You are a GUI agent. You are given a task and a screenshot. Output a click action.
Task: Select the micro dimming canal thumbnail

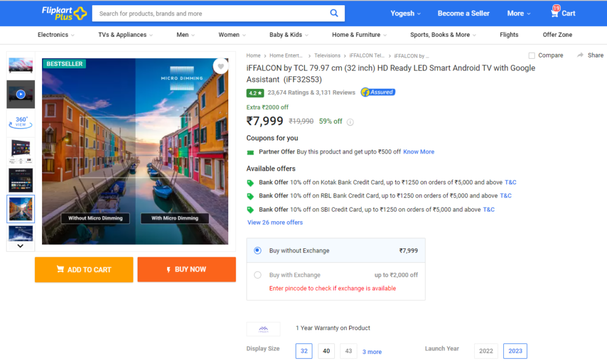click(x=21, y=209)
